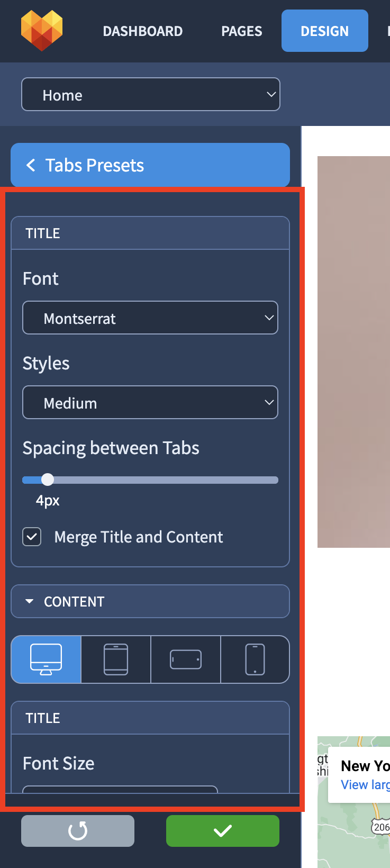Open the Montserrat font dropdown
This screenshot has width=390, height=868.
(150, 318)
